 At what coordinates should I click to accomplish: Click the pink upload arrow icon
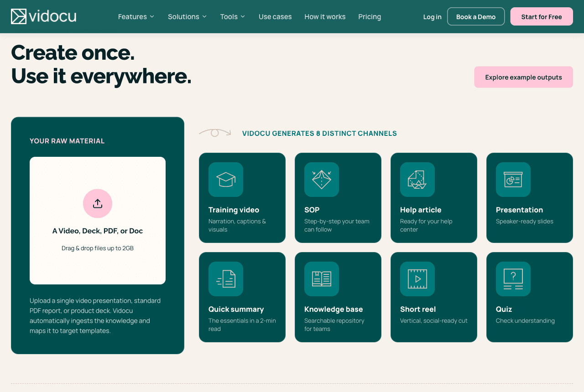click(98, 203)
